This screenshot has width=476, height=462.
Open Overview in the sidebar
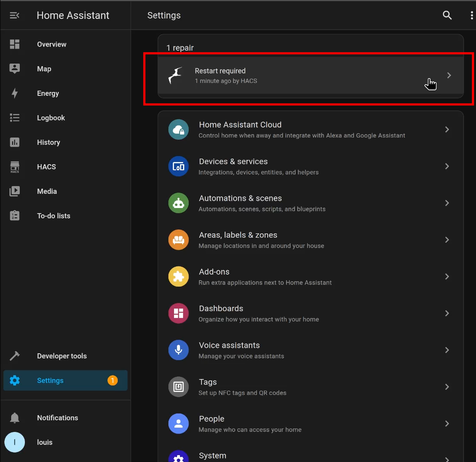[65, 44]
